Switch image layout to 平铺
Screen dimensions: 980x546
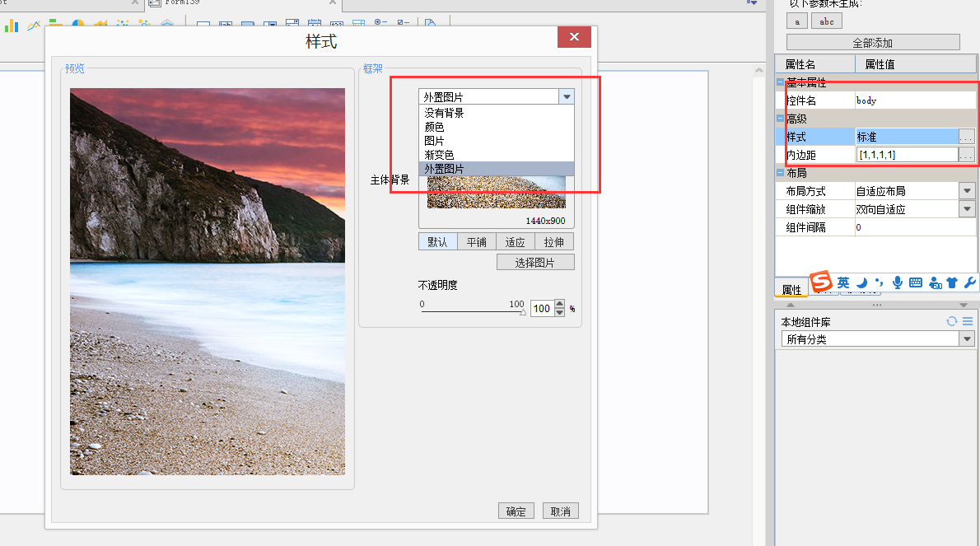tap(476, 242)
